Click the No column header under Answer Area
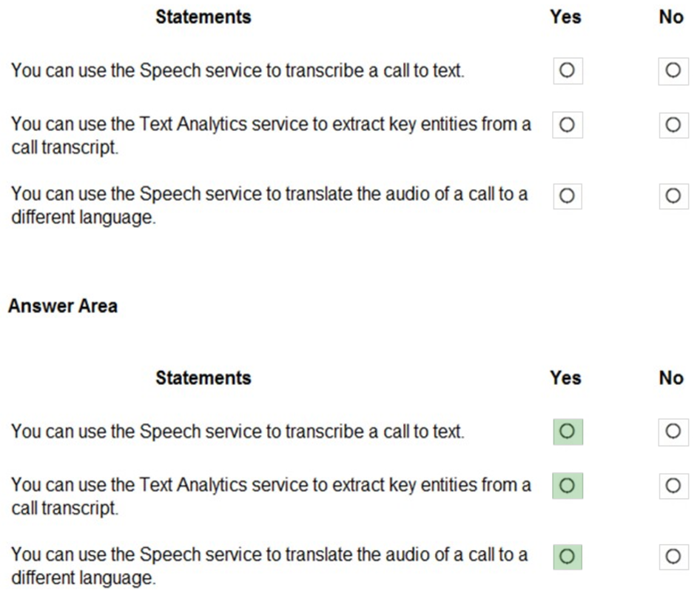This screenshot has height=593, width=700. 671,378
